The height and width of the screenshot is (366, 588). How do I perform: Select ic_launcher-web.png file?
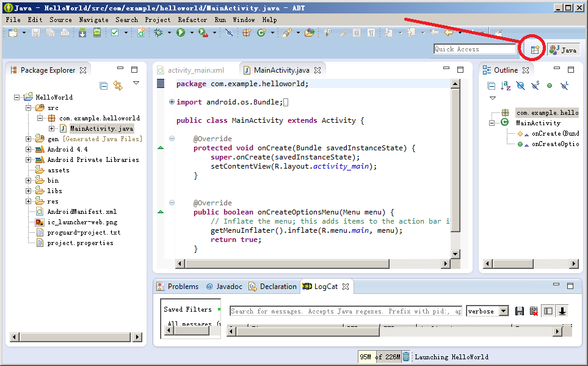coord(82,222)
